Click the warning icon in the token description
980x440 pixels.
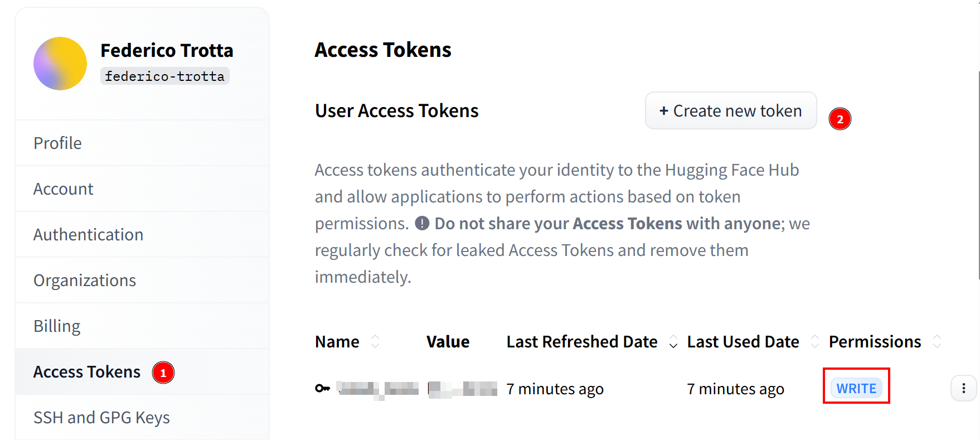[422, 223]
